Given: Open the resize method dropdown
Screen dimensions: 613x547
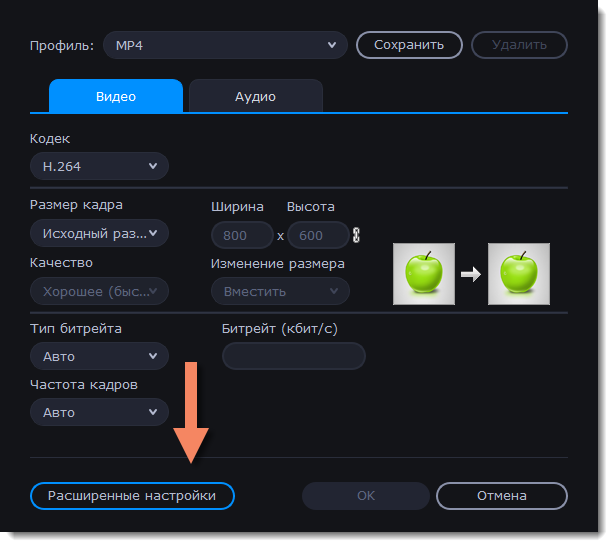Looking at the screenshot, I should (279, 292).
